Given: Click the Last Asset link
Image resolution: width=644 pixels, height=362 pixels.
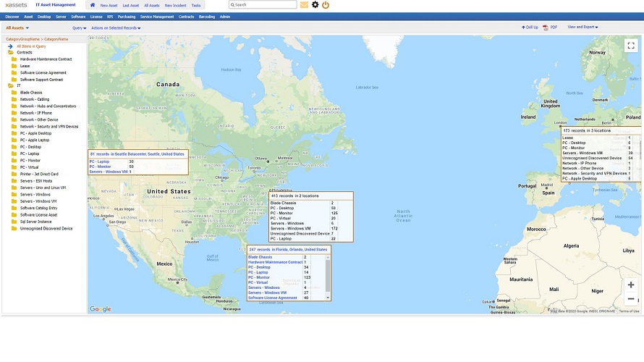Looking at the screenshot, I should tap(130, 5).
